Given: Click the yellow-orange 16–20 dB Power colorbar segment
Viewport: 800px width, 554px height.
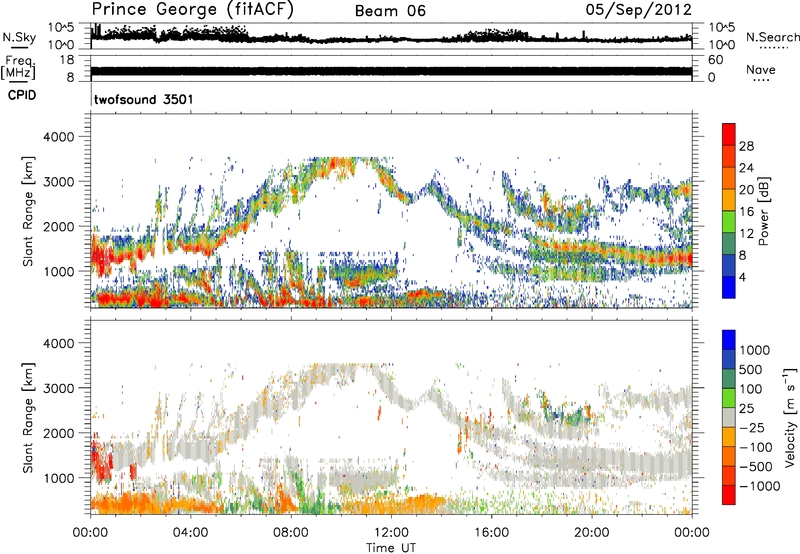Looking at the screenshot, I should 729,200.
